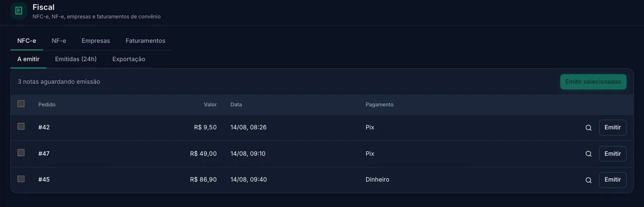This screenshot has width=644, height=207.
Task: Open details magnifier for order #45
Action: pos(588,180)
